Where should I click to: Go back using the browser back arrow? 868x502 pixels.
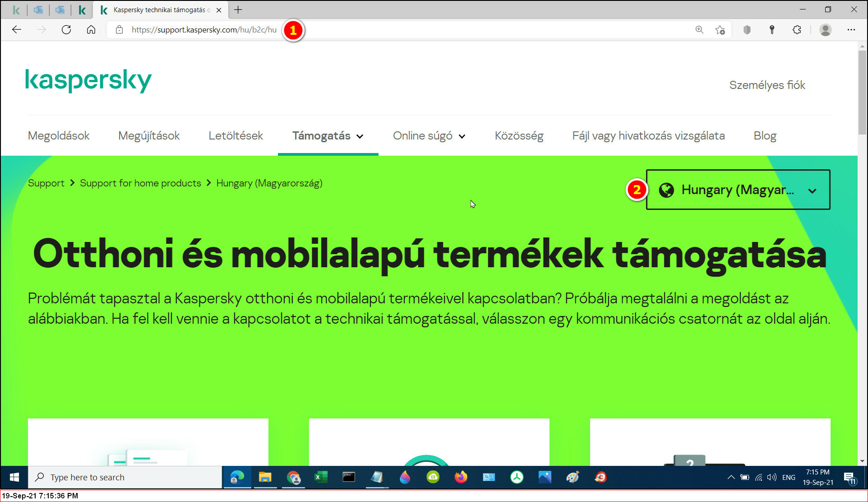tap(17, 30)
